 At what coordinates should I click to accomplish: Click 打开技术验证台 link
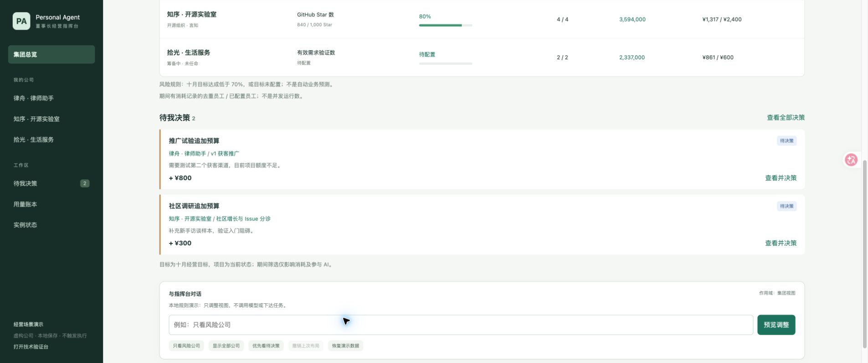[x=31, y=347]
